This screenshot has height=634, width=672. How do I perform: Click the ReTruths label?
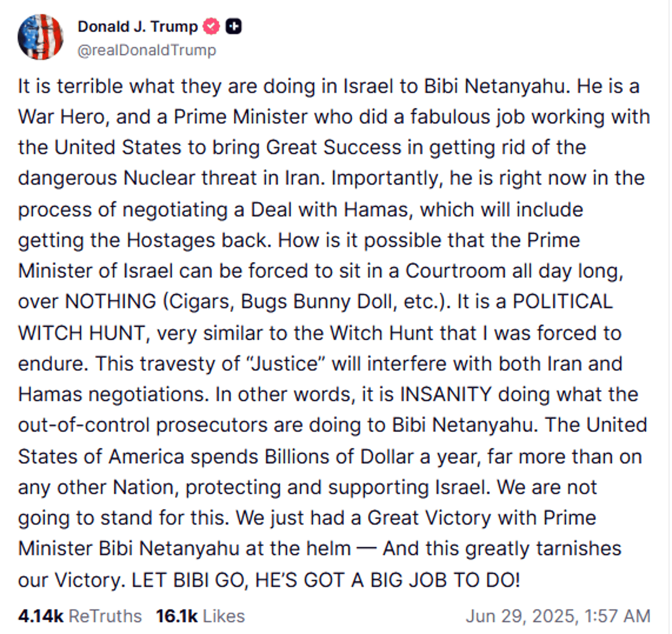pos(105,616)
